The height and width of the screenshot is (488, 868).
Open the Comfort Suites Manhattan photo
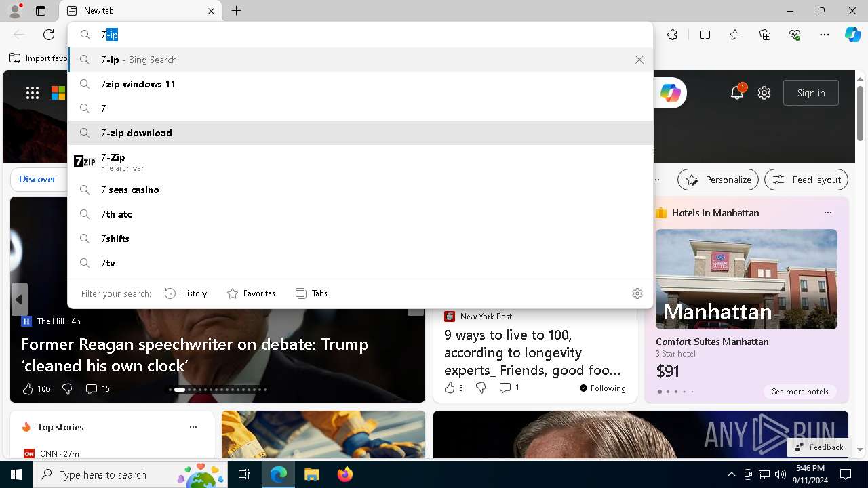747,279
